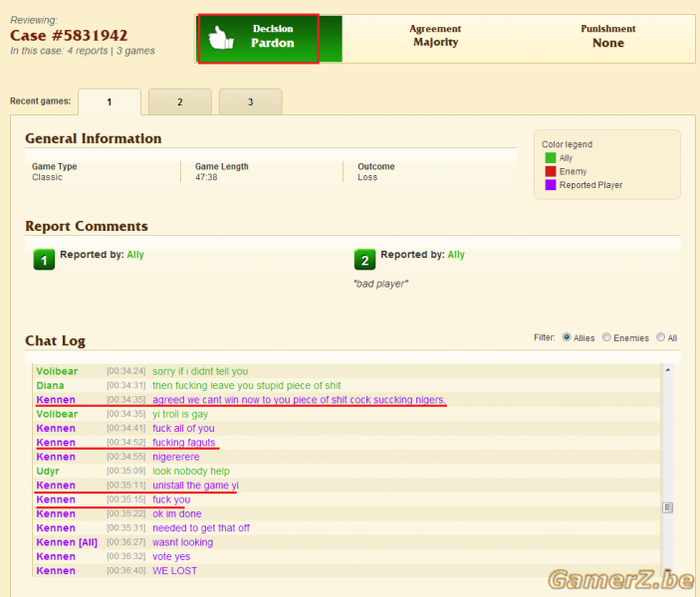Click the Case #5831942 heading
Screen dimensions: 700x597
click(69, 35)
